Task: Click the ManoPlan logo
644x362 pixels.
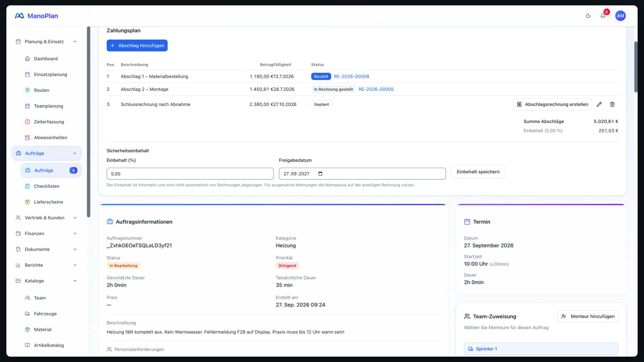Action: click(36, 16)
